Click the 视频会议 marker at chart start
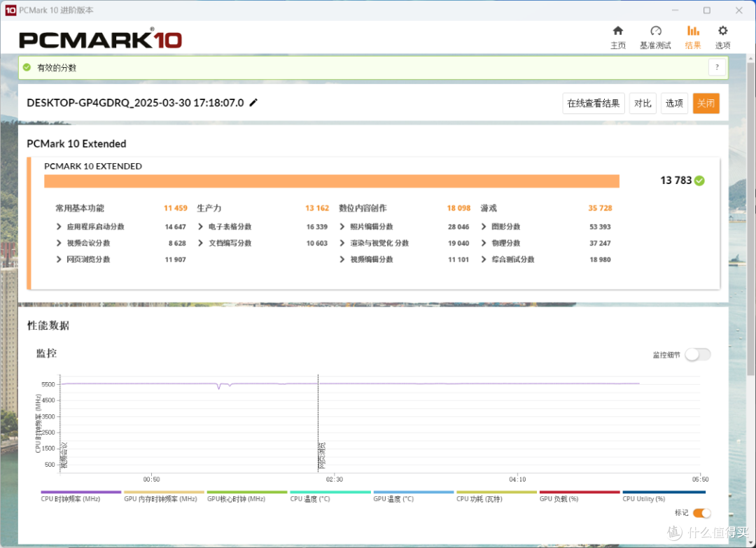The width and height of the screenshot is (756, 548). (x=64, y=456)
